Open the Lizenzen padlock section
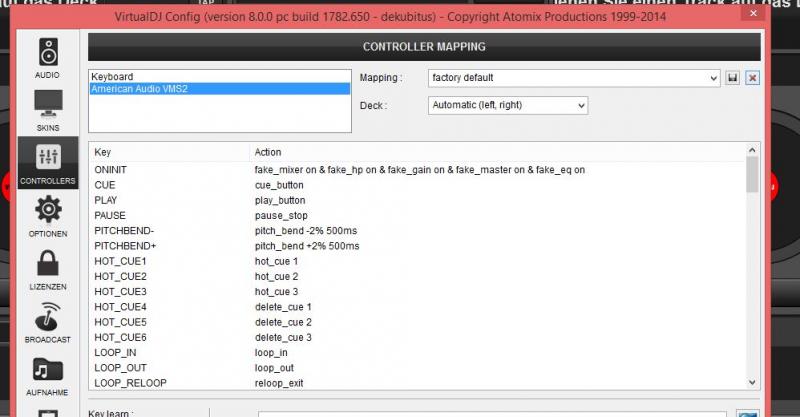The width and height of the screenshot is (800, 417). (48, 269)
